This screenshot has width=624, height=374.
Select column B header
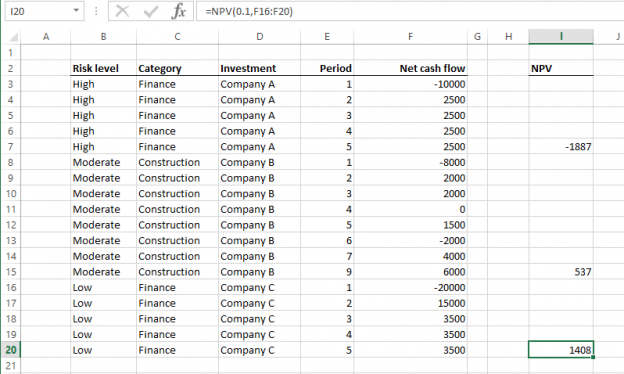103,37
